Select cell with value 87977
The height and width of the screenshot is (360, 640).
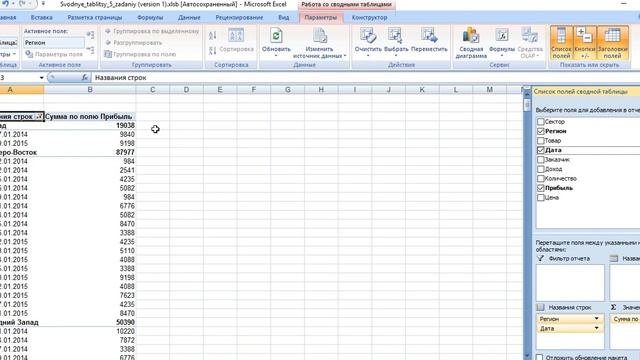pos(90,152)
